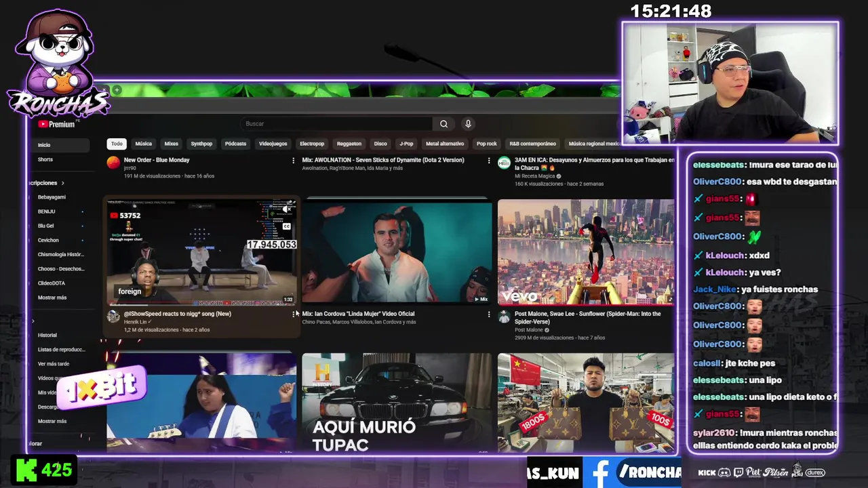This screenshot has width=868, height=488.
Task: Open Aquí murió Tupac video thumbnail
Action: pyautogui.click(x=397, y=402)
